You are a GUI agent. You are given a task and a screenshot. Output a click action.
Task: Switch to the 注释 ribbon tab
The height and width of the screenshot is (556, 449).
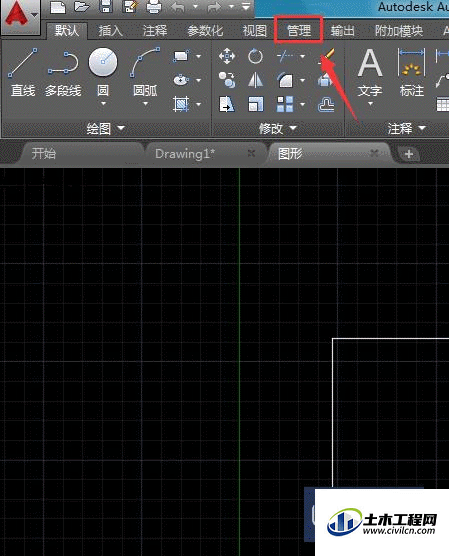tap(155, 31)
